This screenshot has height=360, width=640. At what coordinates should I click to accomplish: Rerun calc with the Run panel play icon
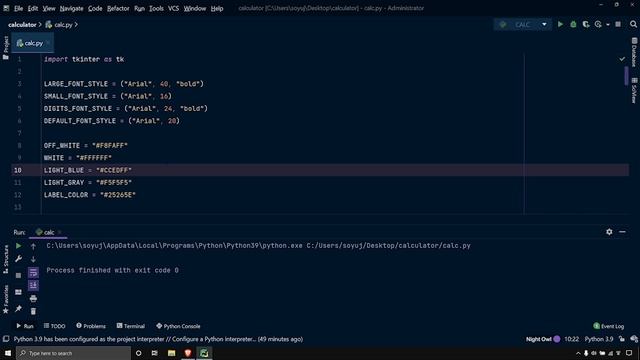(x=18, y=246)
